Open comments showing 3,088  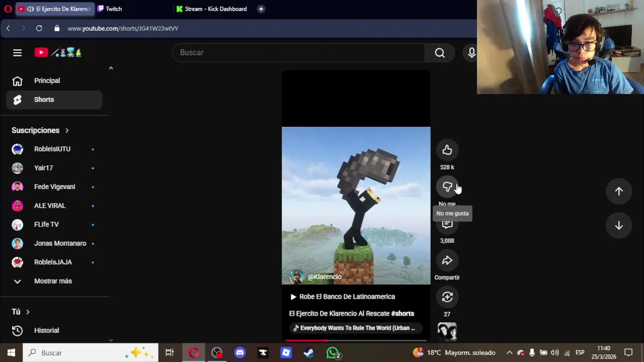pos(447,224)
